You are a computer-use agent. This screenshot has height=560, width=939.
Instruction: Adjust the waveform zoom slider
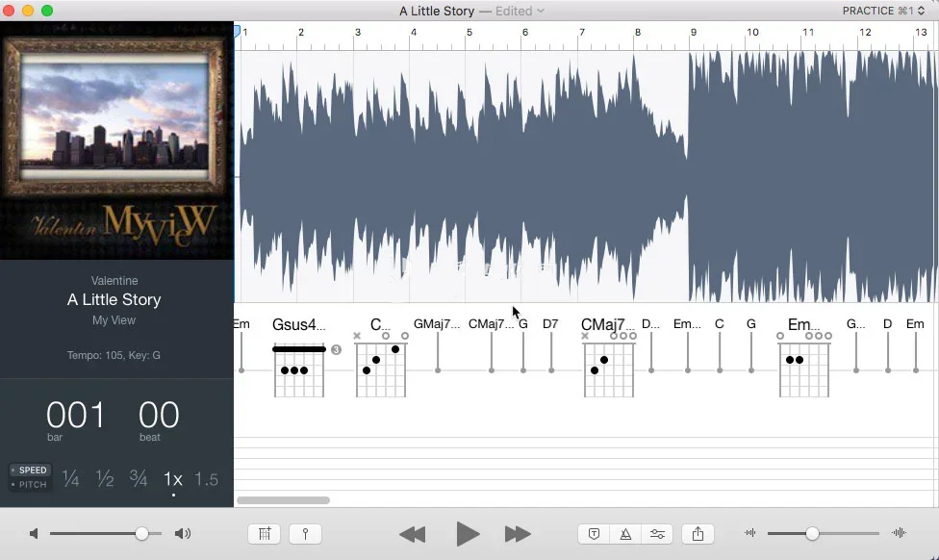(x=823, y=533)
